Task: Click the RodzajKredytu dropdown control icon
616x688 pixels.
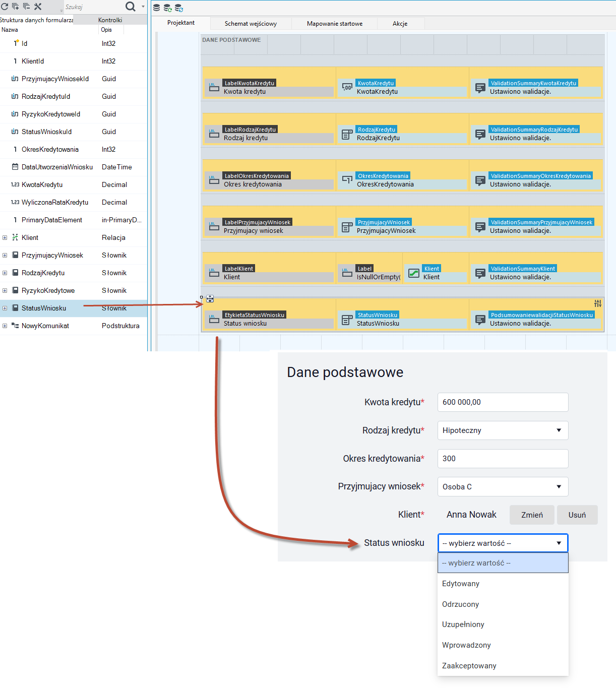Action: pyautogui.click(x=347, y=134)
